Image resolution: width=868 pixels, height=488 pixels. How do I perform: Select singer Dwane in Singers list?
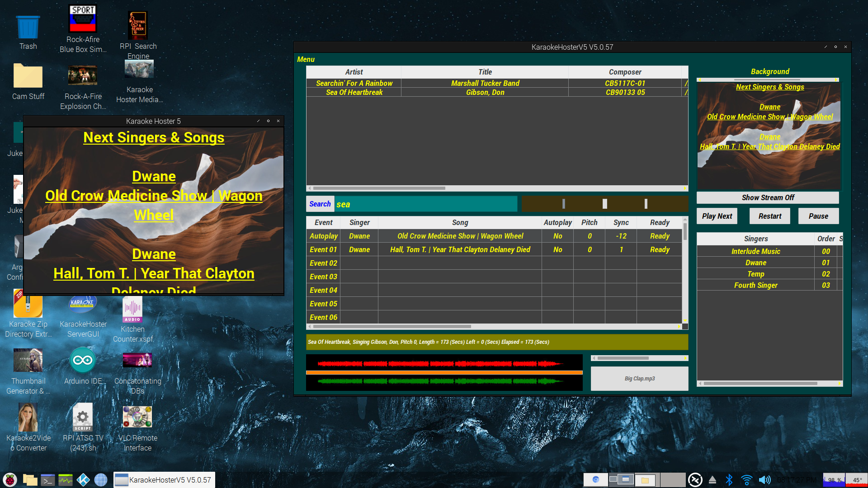pyautogui.click(x=755, y=263)
